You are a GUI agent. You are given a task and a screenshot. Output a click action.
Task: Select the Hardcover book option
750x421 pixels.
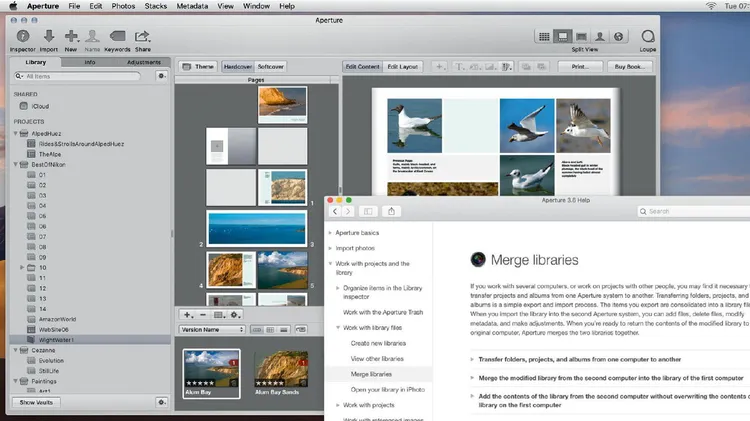(x=237, y=66)
